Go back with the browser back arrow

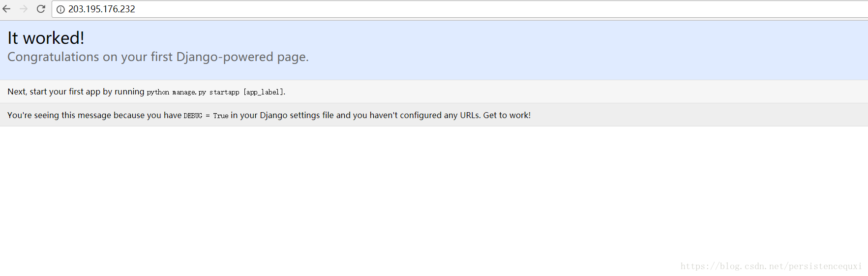click(6, 9)
